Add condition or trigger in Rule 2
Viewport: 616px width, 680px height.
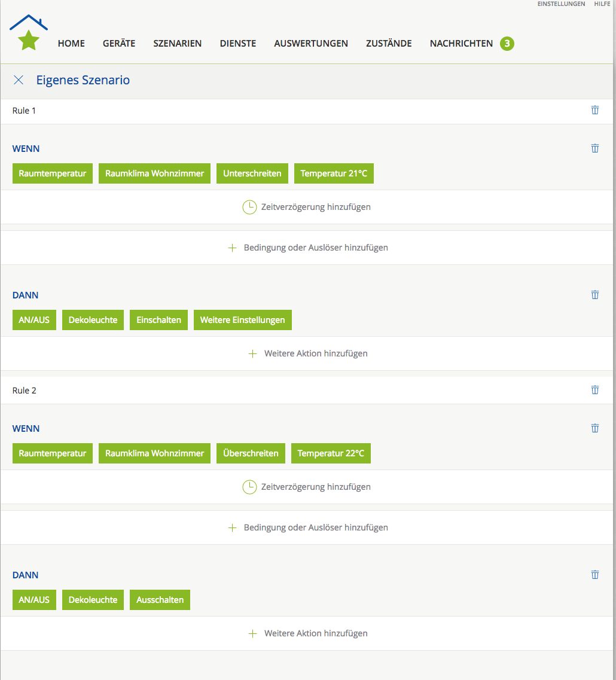[x=308, y=527]
